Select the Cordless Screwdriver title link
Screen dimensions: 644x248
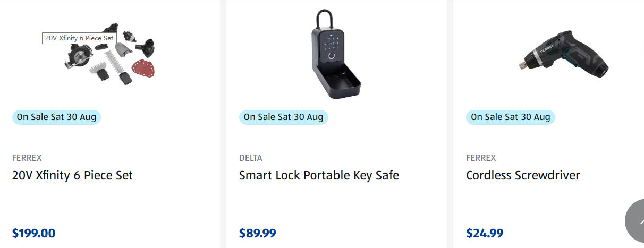pyautogui.click(x=523, y=175)
